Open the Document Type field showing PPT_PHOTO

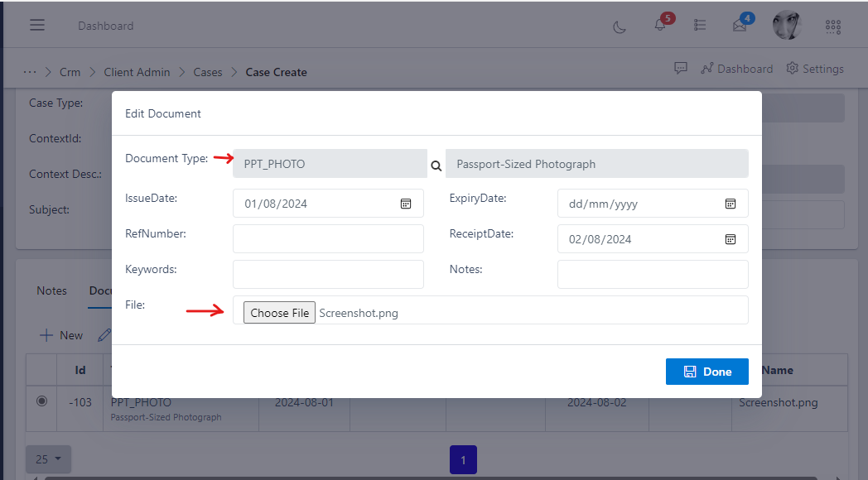point(329,164)
